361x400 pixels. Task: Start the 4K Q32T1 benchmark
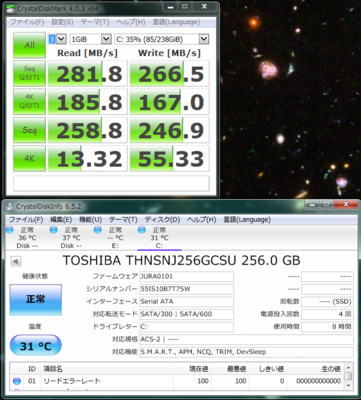point(29,102)
